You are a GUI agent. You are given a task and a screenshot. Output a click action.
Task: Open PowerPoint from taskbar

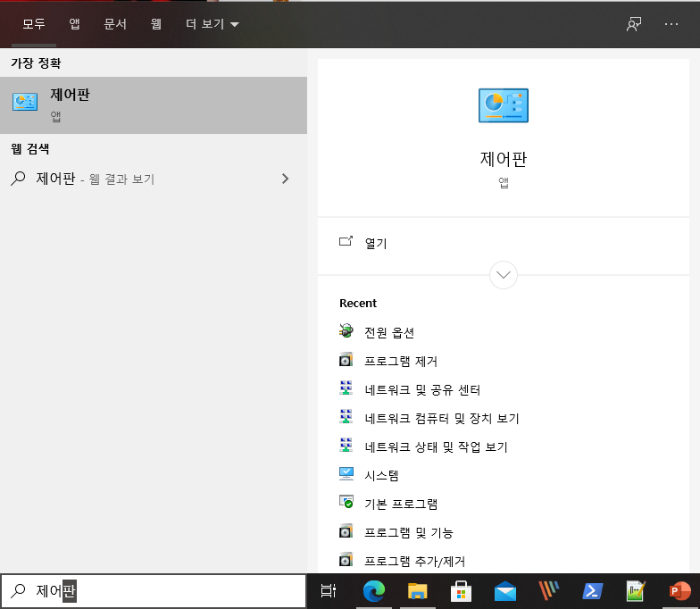(x=680, y=591)
